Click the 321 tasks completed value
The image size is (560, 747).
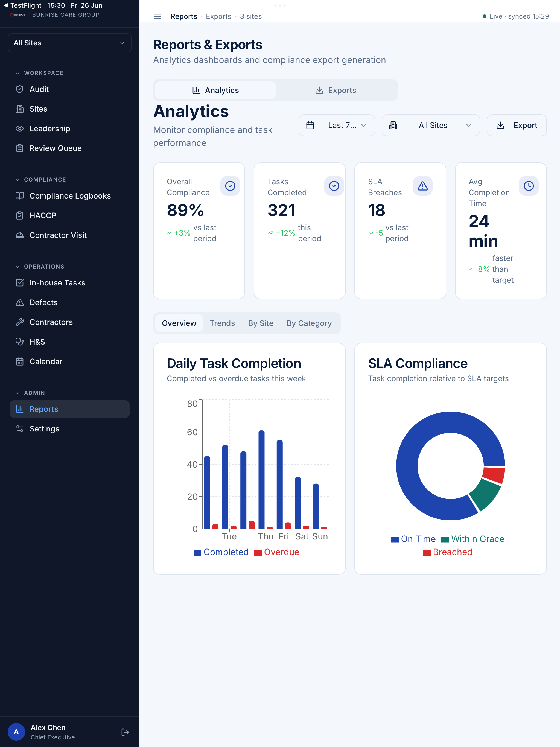tap(281, 210)
